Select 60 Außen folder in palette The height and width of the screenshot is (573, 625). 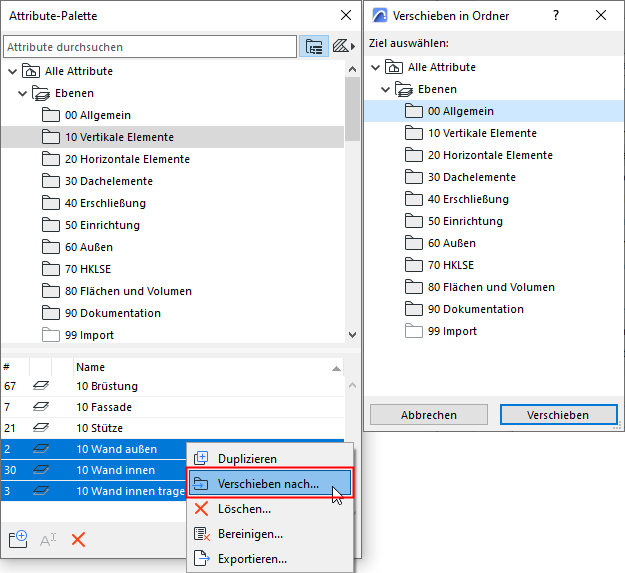click(x=172, y=247)
